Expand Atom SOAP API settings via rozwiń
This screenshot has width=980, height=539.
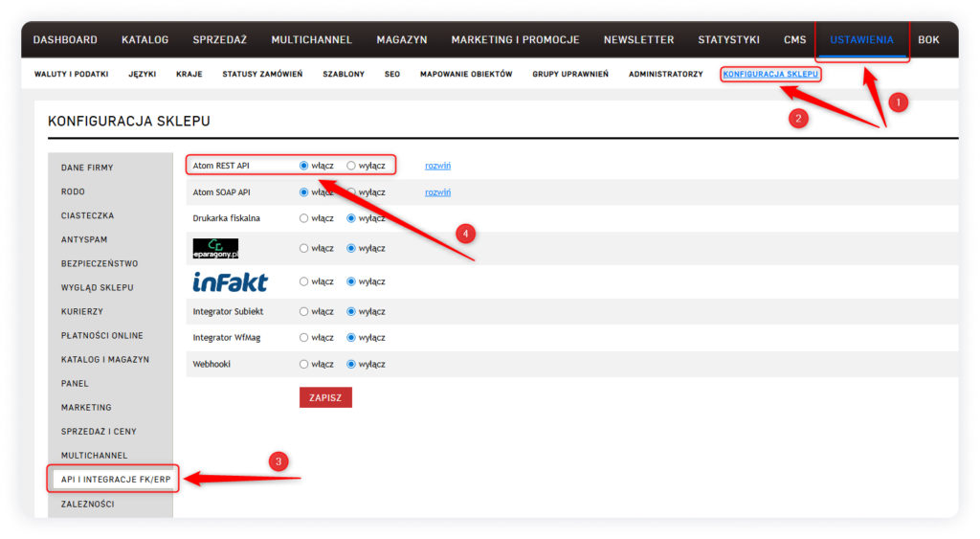pos(437,192)
